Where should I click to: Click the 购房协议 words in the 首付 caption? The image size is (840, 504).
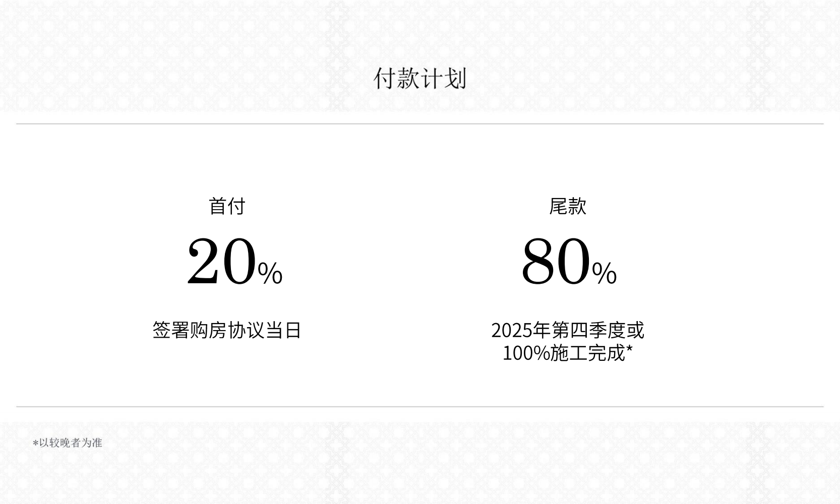tap(227, 331)
